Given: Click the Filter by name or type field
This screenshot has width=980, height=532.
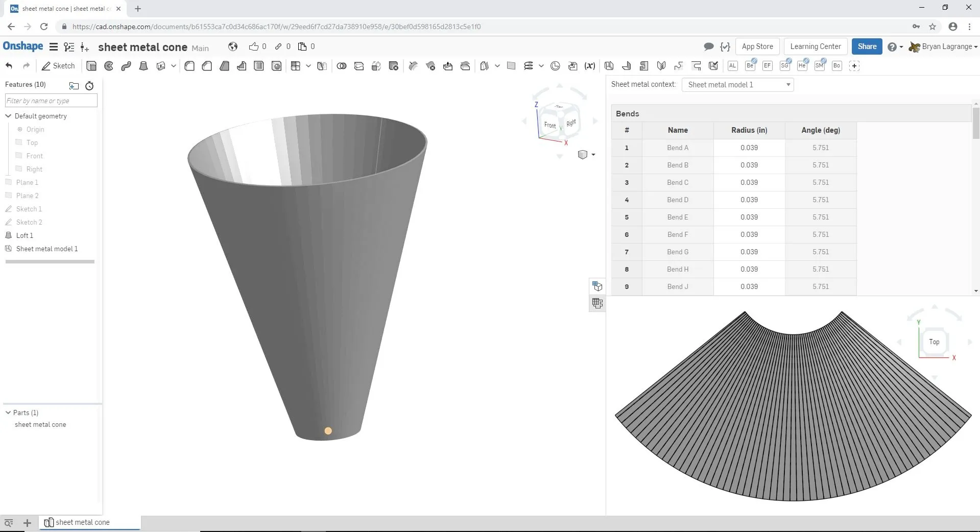Looking at the screenshot, I should (51, 101).
